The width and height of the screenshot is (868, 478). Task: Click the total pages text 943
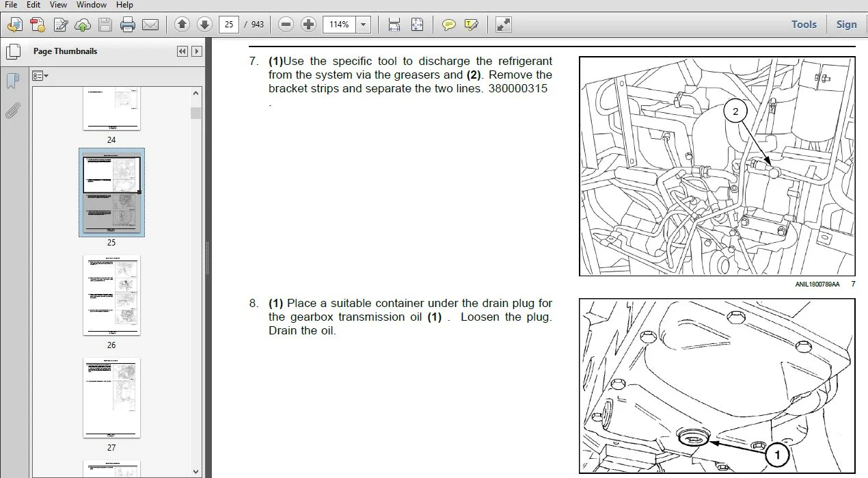pyautogui.click(x=257, y=25)
